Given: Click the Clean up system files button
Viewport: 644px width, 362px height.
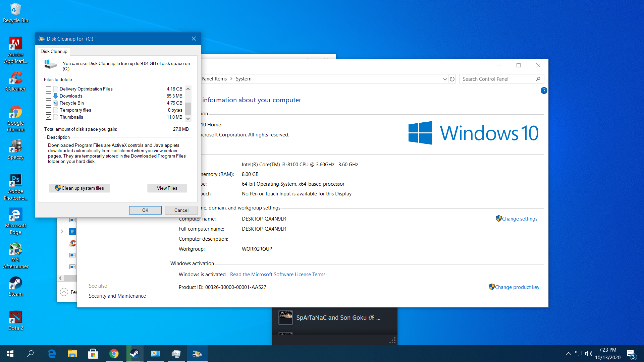Looking at the screenshot, I should pos(79,188).
